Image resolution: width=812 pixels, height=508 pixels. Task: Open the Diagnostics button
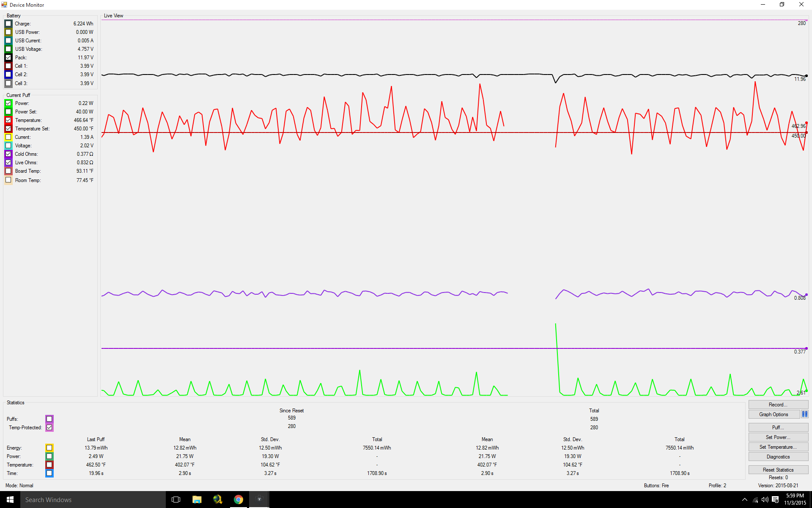tap(778, 457)
